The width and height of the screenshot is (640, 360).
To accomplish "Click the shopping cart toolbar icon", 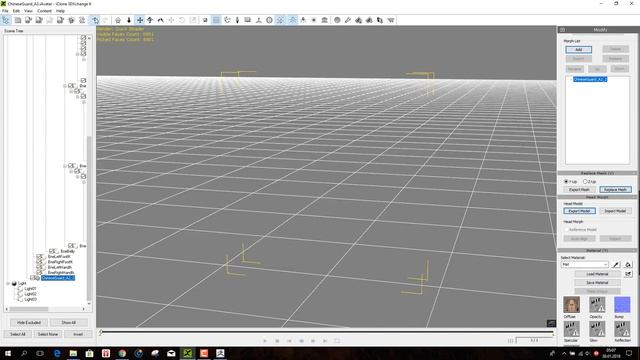I will click(x=391, y=20).
